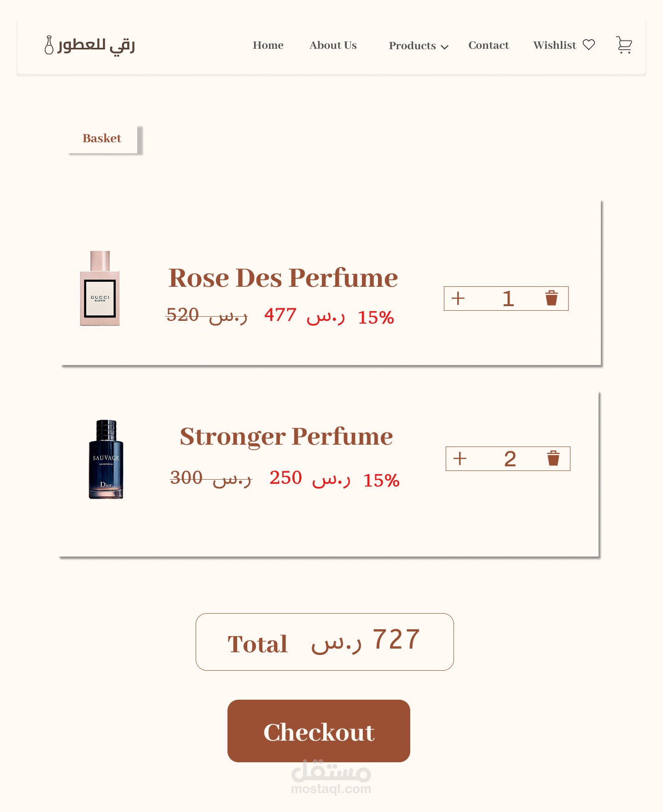Viewport: 663px width, 812px height.
Task: Open the Rose Des Perfume title
Action: tap(283, 278)
